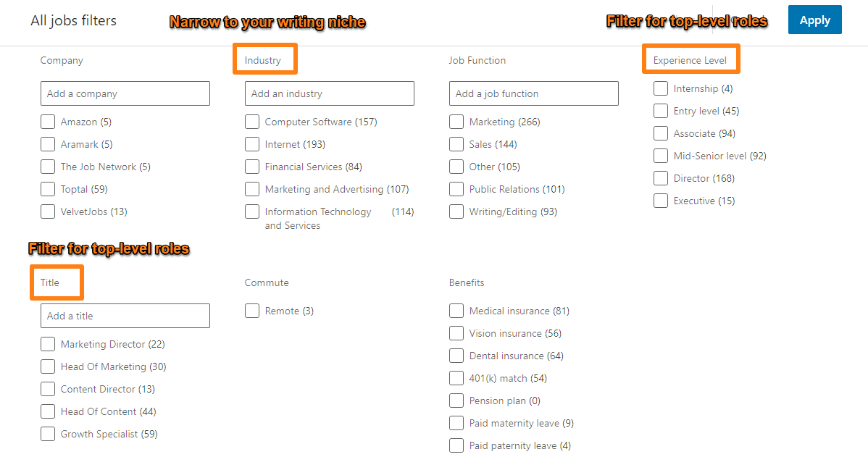Check Public Relations under Job Function
The height and width of the screenshot is (457, 868).
click(456, 189)
